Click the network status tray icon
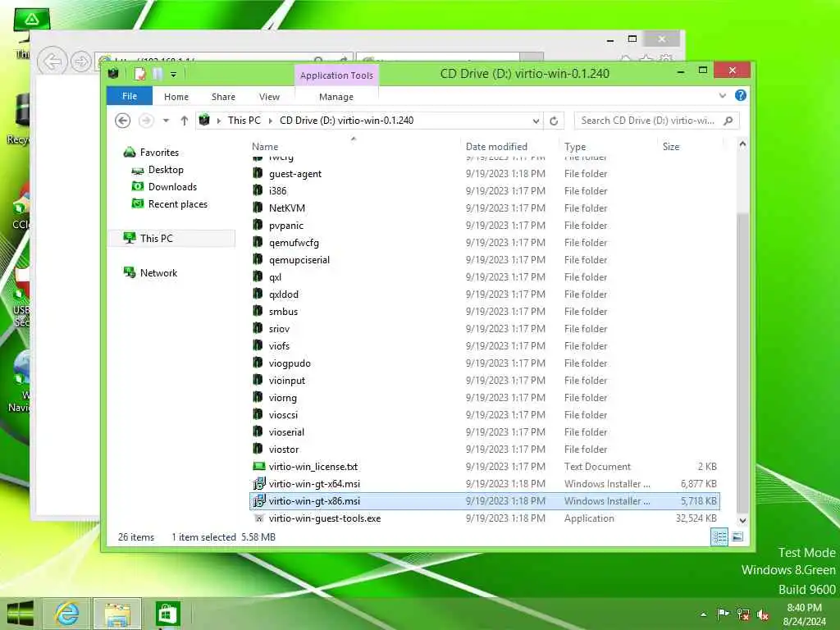This screenshot has height=630, width=840. click(x=742, y=614)
